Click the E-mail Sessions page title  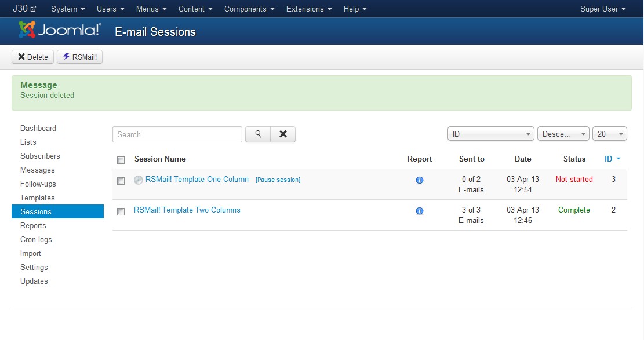[x=155, y=32]
